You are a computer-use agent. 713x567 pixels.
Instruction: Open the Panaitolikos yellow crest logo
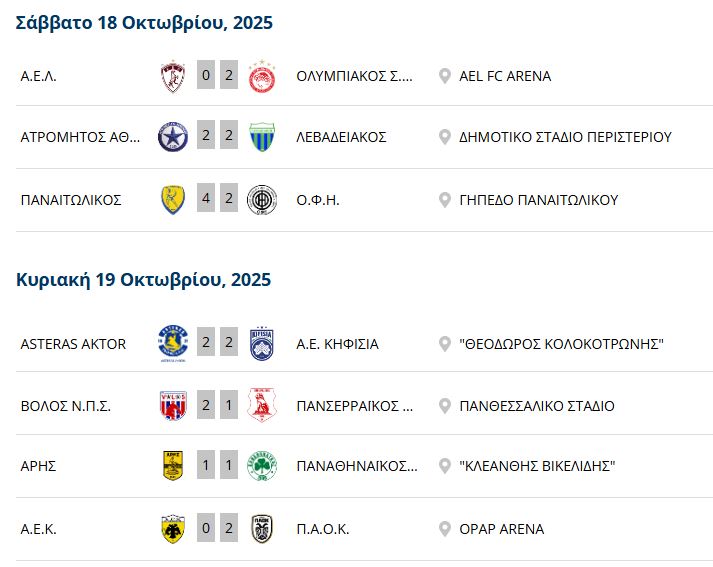173,200
